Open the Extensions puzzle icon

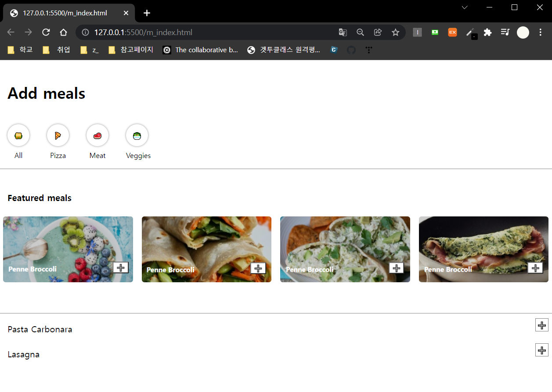(x=487, y=32)
